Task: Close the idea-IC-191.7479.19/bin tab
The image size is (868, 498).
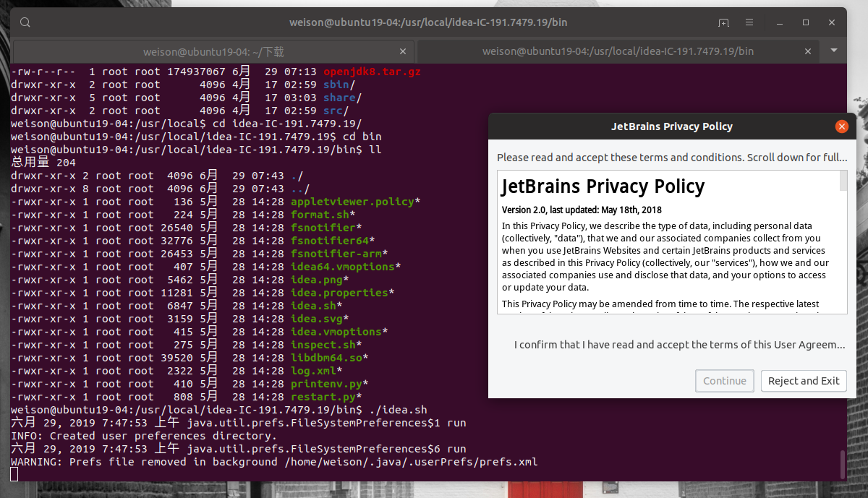Action: point(808,51)
